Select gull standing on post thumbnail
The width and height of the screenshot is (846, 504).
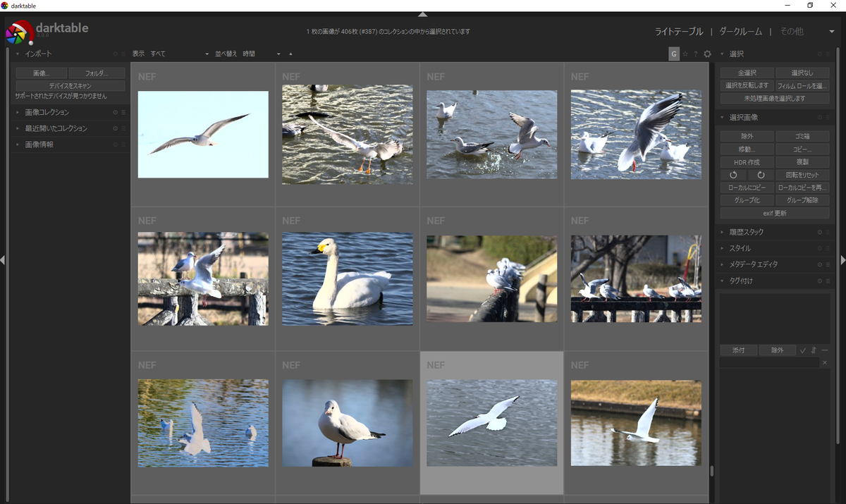pyautogui.click(x=348, y=423)
